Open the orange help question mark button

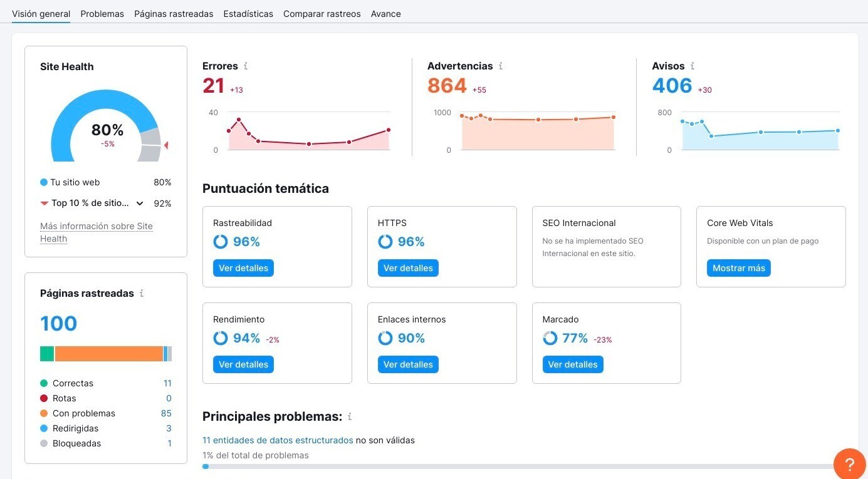pos(849,464)
